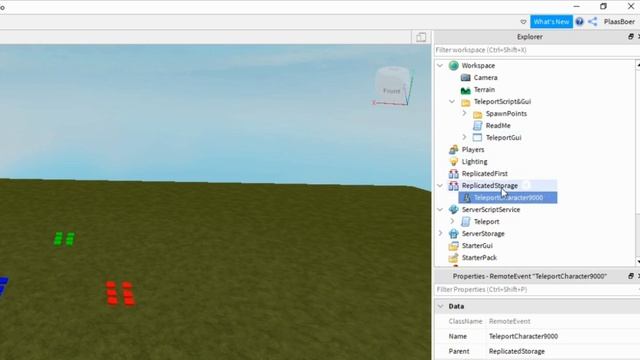Image resolution: width=640 pixels, height=360 pixels.
Task: Click the Camera icon in Explorer
Action: 465,78
